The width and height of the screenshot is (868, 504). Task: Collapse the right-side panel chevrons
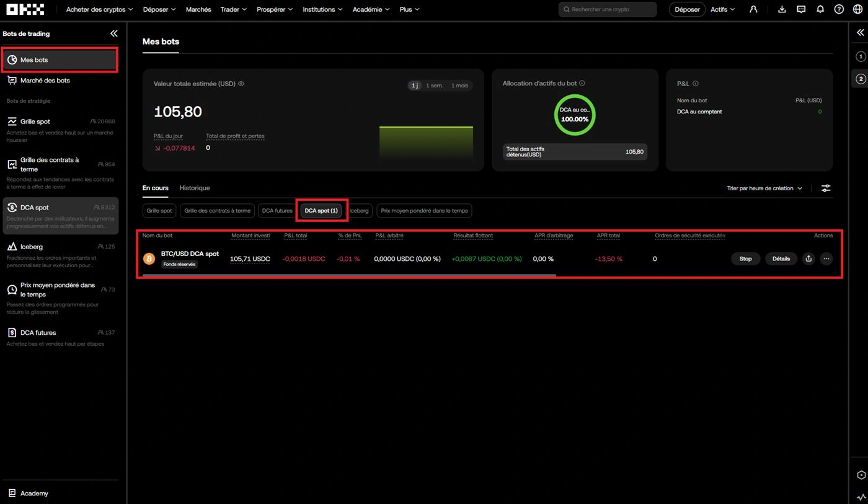860,33
